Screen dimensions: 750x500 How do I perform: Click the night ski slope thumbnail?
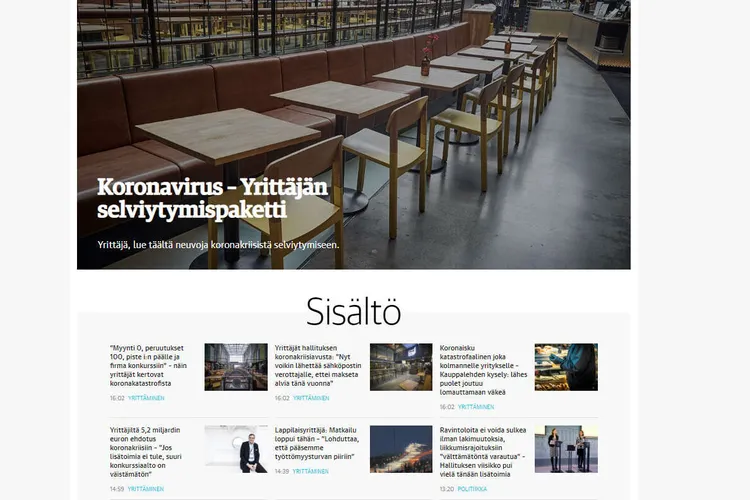(x=401, y=449)
